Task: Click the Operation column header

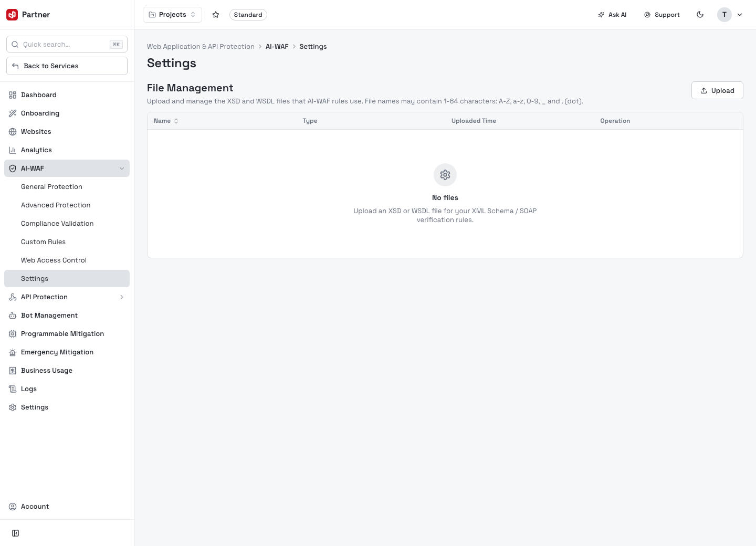Action: 615,121
